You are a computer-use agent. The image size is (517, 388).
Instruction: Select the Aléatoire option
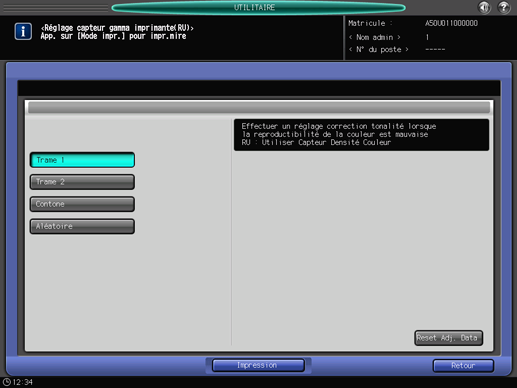[x=82, y=226]
